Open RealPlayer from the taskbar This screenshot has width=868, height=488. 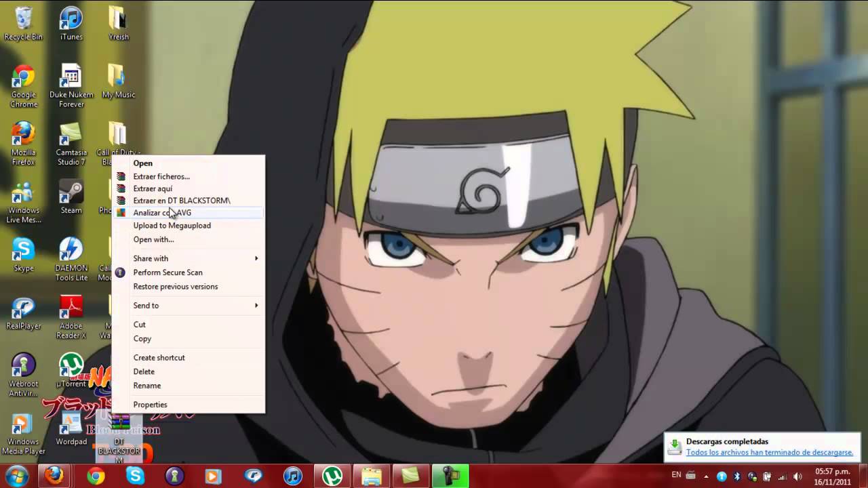coord(253,476)
